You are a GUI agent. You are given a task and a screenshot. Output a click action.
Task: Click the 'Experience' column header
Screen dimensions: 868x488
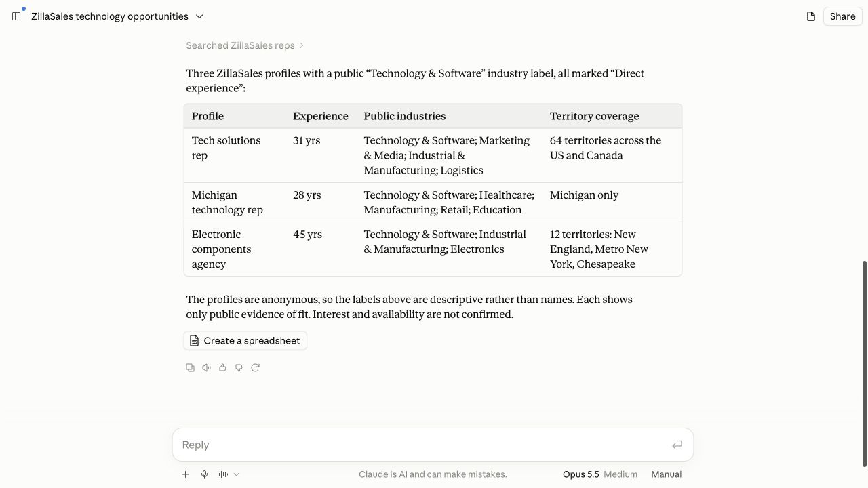(x=321, y=116)
